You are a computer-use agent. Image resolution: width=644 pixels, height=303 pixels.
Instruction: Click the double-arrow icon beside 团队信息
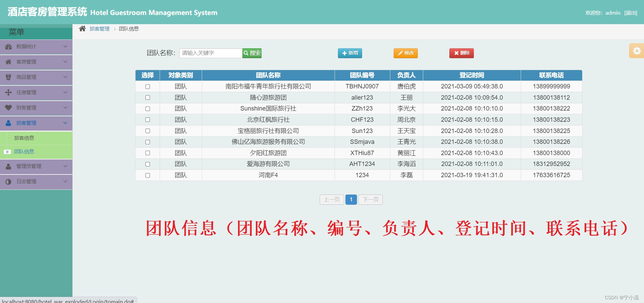pyautogui.click(x=7, y=152)
